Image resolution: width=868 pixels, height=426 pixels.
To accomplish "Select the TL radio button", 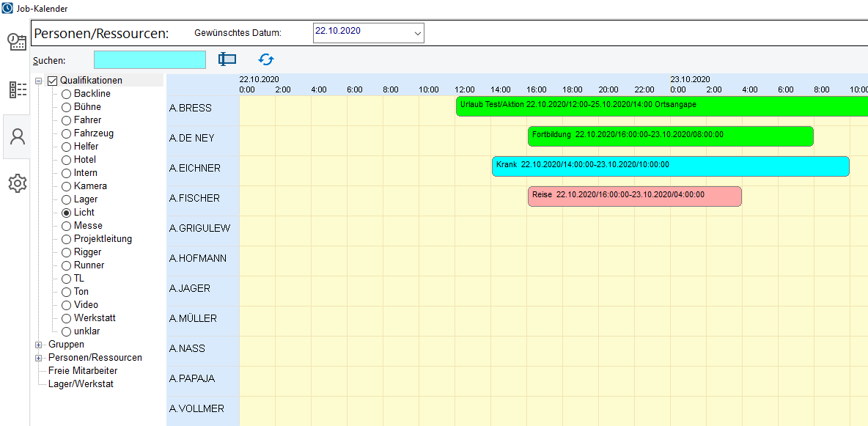I will point(67,279).
